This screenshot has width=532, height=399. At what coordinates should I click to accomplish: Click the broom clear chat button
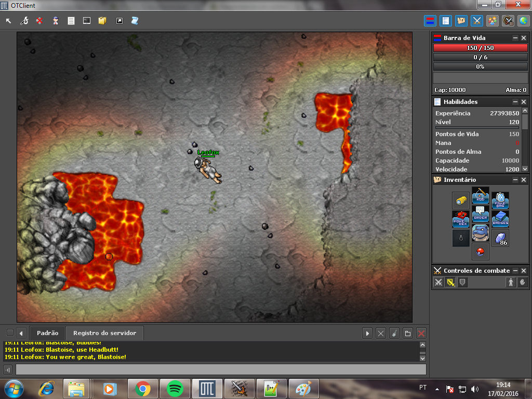tap(394, 333)
